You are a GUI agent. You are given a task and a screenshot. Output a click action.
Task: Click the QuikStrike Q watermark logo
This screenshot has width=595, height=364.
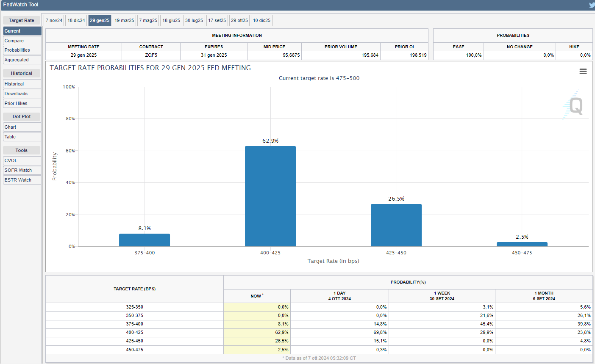click(574, 106)
